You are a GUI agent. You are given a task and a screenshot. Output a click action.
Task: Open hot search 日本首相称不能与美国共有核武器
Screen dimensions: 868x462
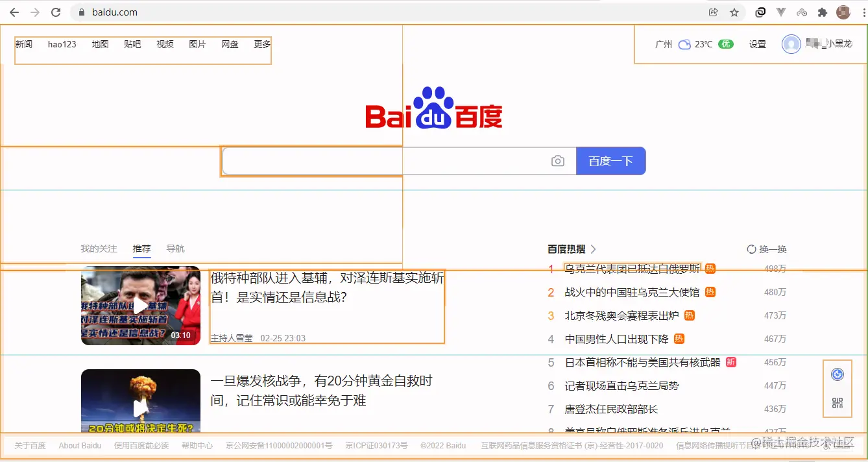(643, 362)
